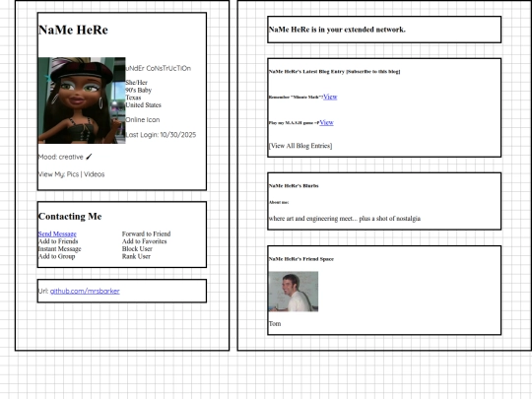Click Rank User option
532x399 pixels.
point(136,256)
